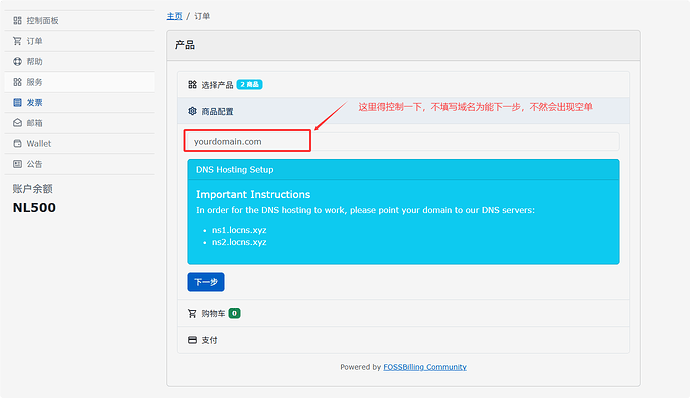
Task: Expand the 选择产品 section
Action: tap(403, 85)
